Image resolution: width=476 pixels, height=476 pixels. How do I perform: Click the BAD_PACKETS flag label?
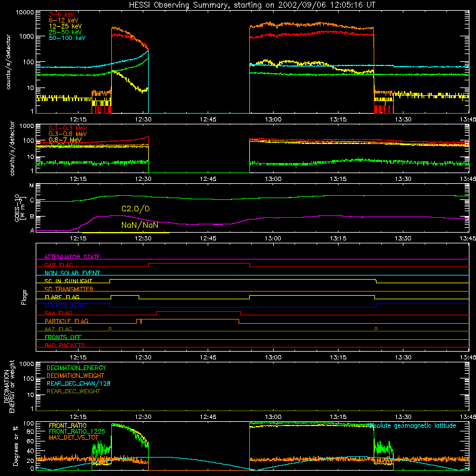(x=65, y=345)
